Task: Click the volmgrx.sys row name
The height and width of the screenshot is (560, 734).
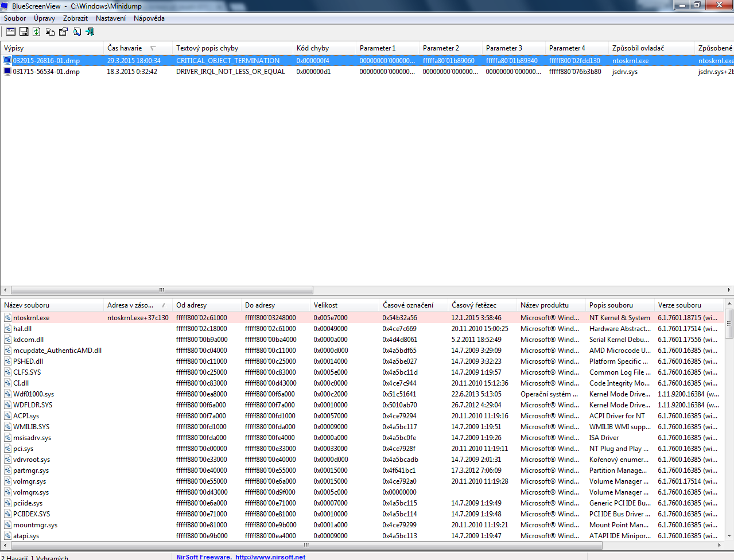Action: click(31, 492)
